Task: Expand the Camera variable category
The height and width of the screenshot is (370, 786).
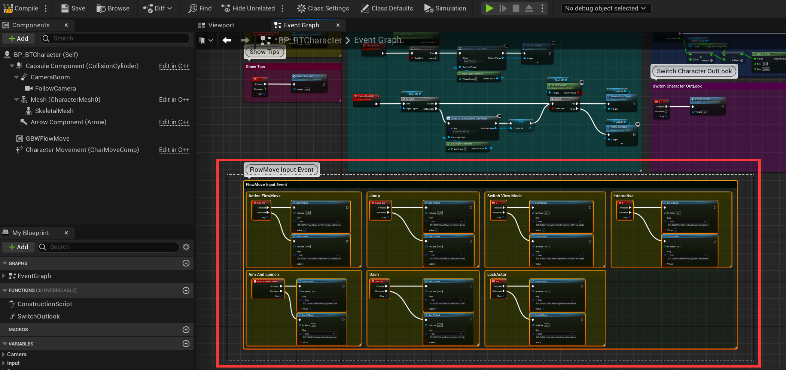Action: (4, 354)
